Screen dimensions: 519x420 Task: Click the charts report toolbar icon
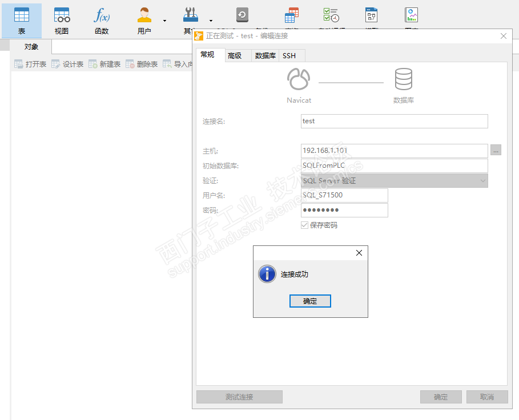[412, 15]
